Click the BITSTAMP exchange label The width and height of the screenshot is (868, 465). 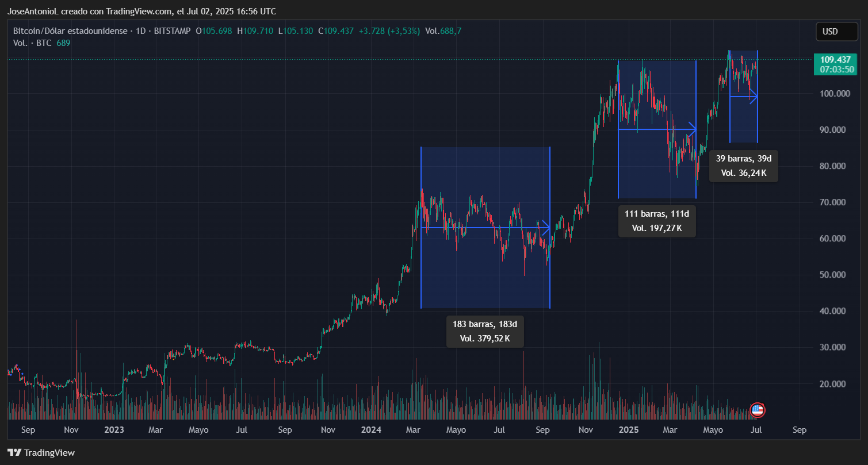[172, 30]
